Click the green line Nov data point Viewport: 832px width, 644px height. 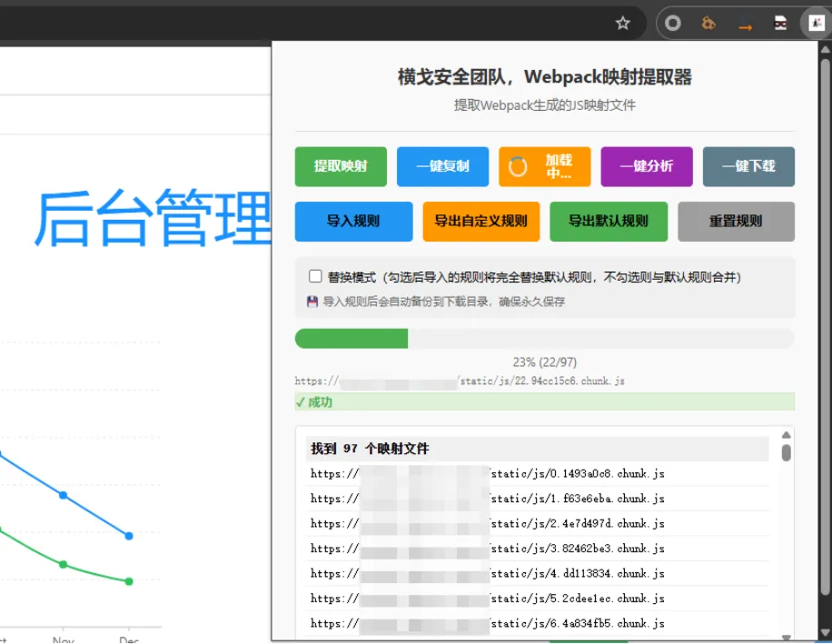click(x=64, y=564)
